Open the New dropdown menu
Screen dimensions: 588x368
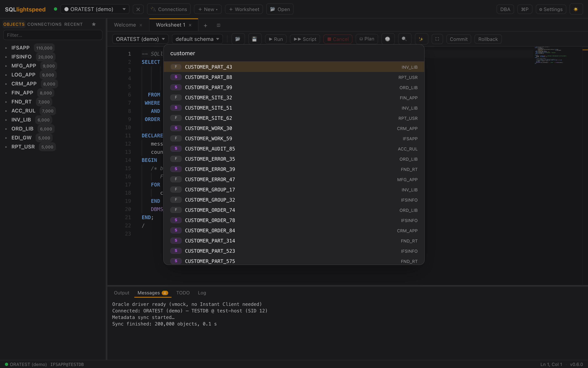pyautogui.click(x=208, y=9)
